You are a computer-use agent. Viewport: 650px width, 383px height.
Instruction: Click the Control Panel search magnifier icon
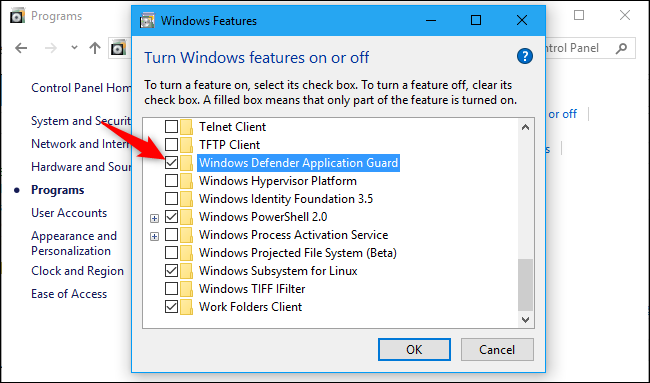coord(621,48)
